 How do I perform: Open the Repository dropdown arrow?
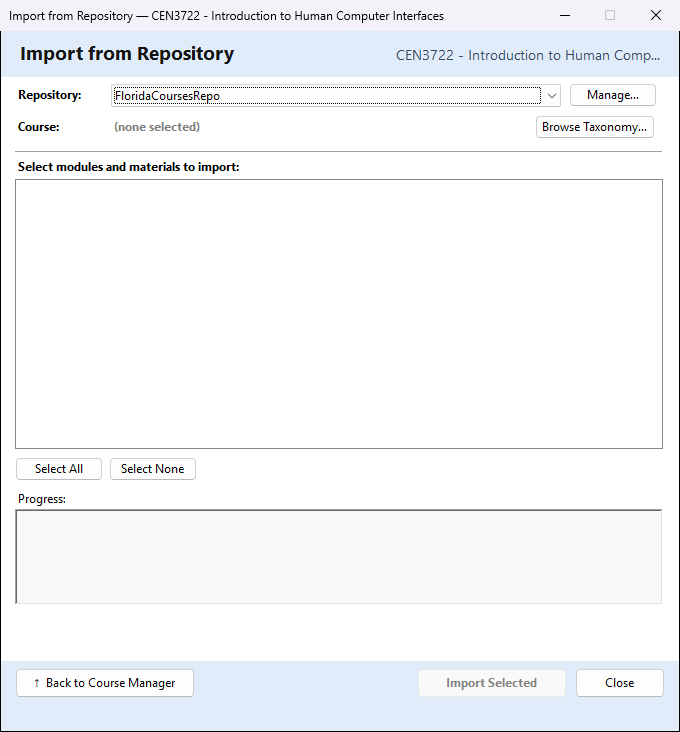click(552, 96)
